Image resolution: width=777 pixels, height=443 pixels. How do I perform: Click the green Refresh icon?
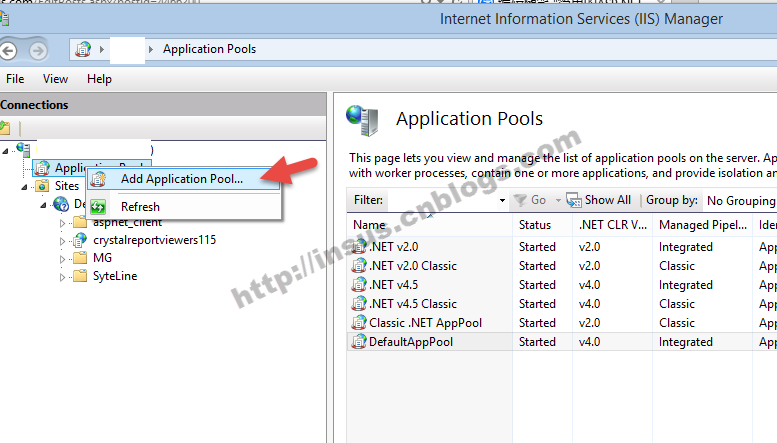pyautogui.click(x=98, y=207)
